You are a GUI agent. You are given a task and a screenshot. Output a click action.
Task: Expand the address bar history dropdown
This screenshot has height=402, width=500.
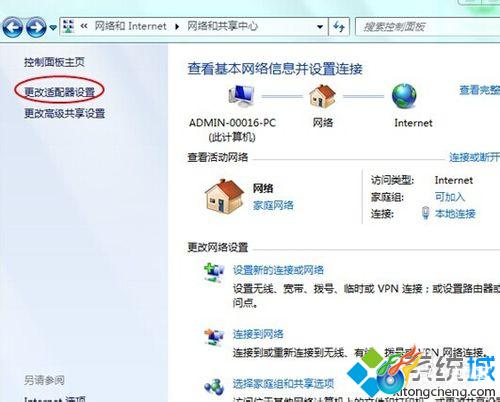[x=320, y=27]
